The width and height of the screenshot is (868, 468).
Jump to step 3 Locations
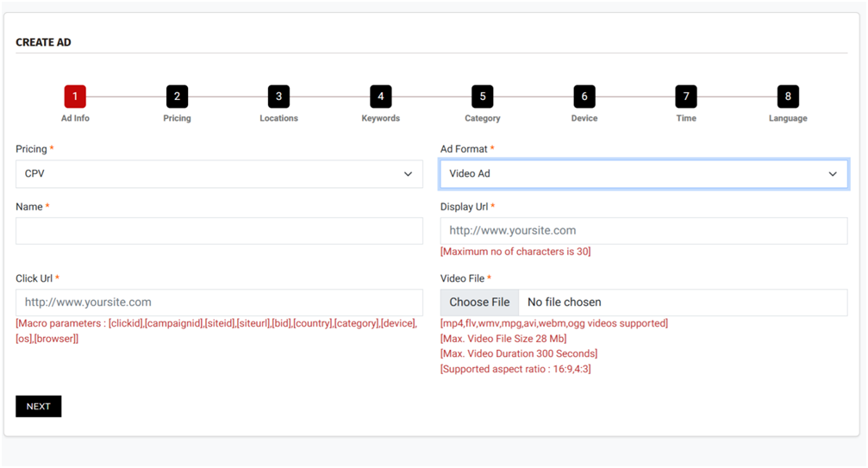[x=278, y=97]
